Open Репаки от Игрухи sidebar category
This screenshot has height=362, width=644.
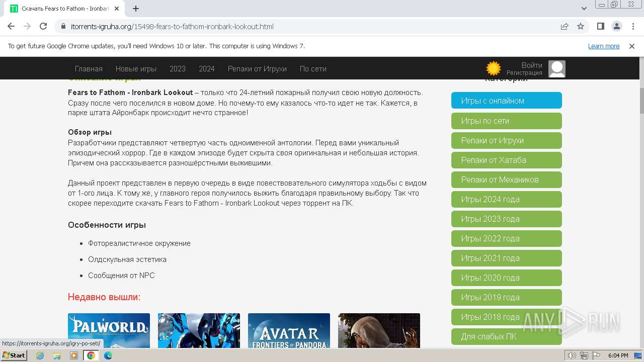click(507, 140)
